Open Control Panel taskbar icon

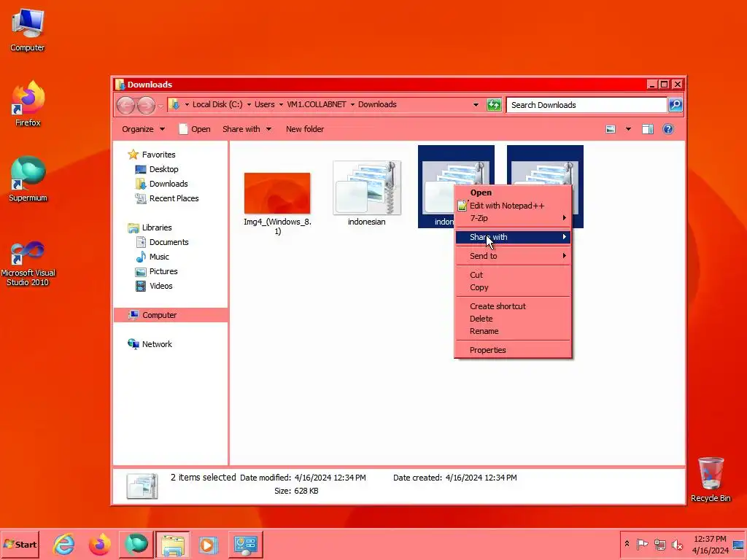tap(245, 544)
